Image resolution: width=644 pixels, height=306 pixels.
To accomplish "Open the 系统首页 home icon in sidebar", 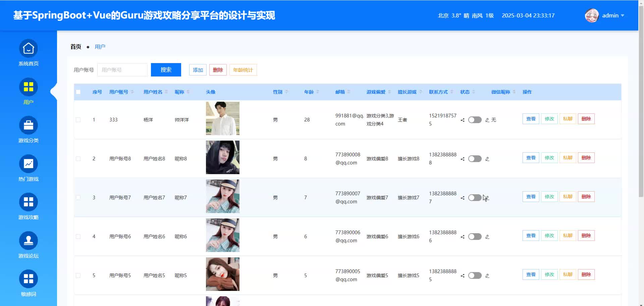I will pos(29,49).
